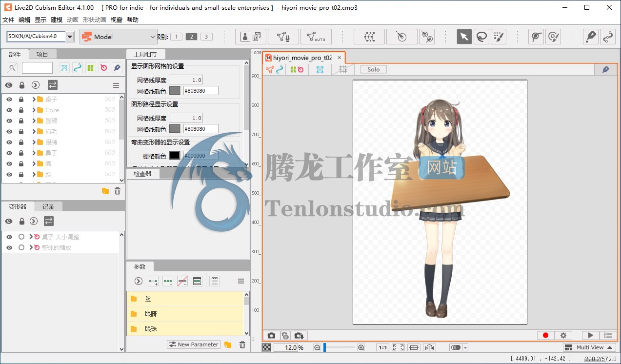Add new folder in Parts panel
This screenshot has height=364, width=621.
coord(105,191)
